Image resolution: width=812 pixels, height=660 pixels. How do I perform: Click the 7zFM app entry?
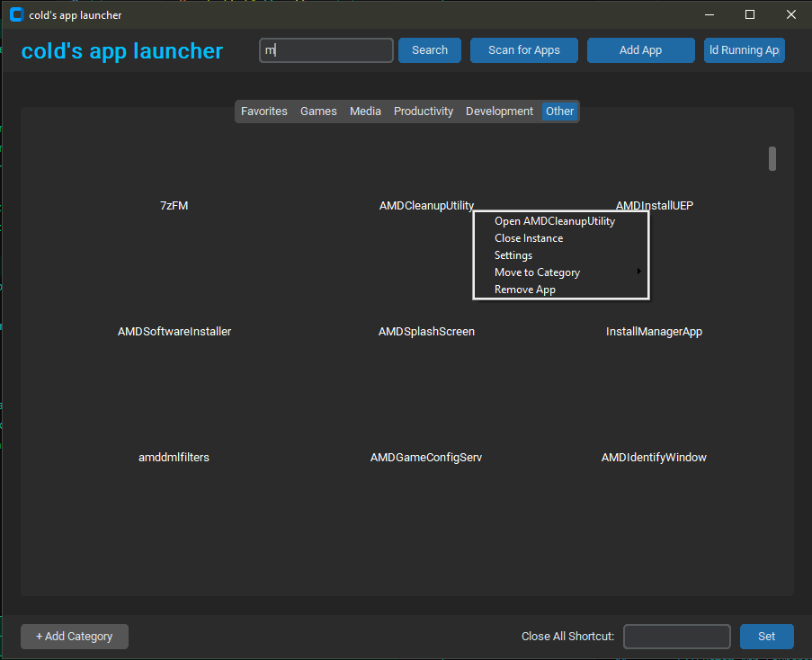coord(174,206)
